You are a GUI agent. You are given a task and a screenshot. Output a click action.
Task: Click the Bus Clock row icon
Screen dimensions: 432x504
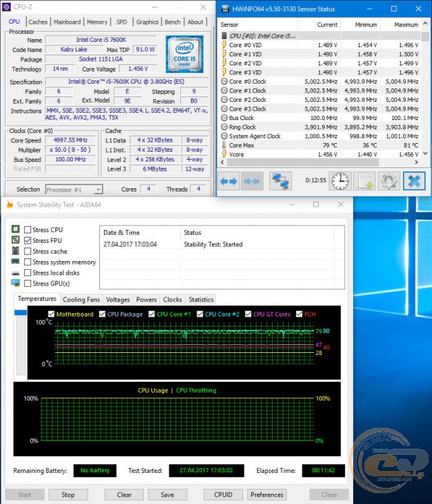pyautogui.click(x=224, y=118)
